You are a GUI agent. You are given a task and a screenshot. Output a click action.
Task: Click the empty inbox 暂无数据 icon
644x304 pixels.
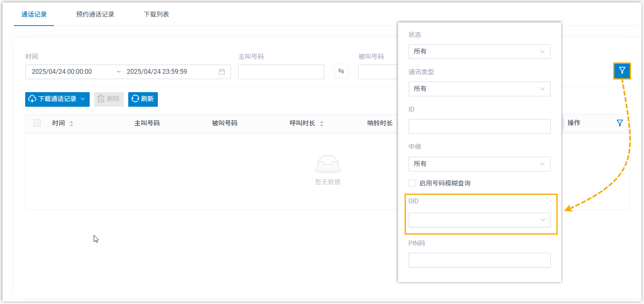pos(327,164)
